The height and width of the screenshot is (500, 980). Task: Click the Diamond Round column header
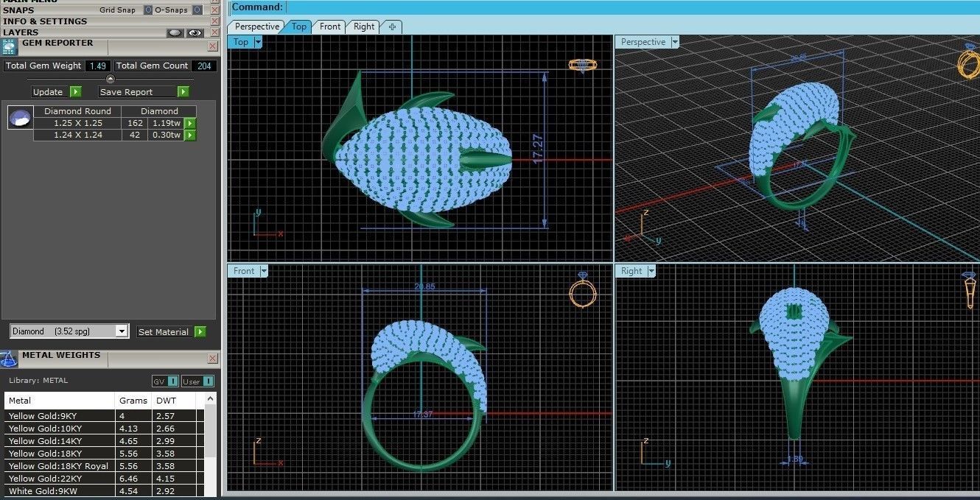[x=78, y=111]
